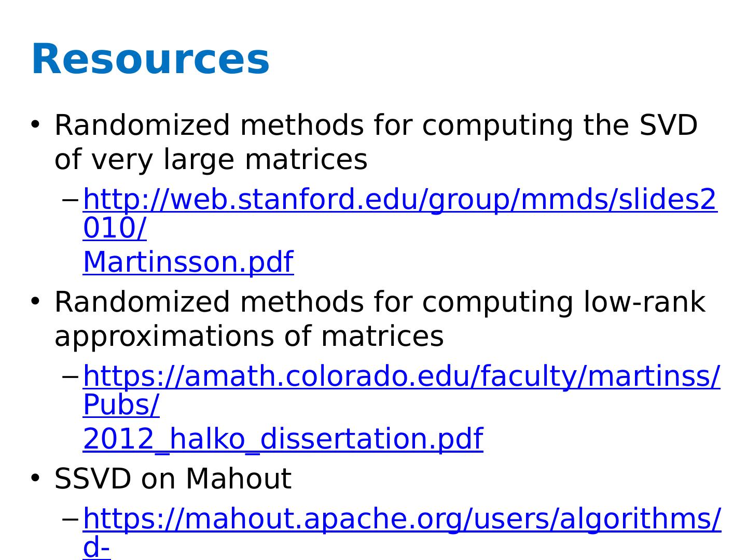This screenshot has height=560, width=747.
Task: Open the amath.colorado.edu faculty link
Action: tap(401, 376)
